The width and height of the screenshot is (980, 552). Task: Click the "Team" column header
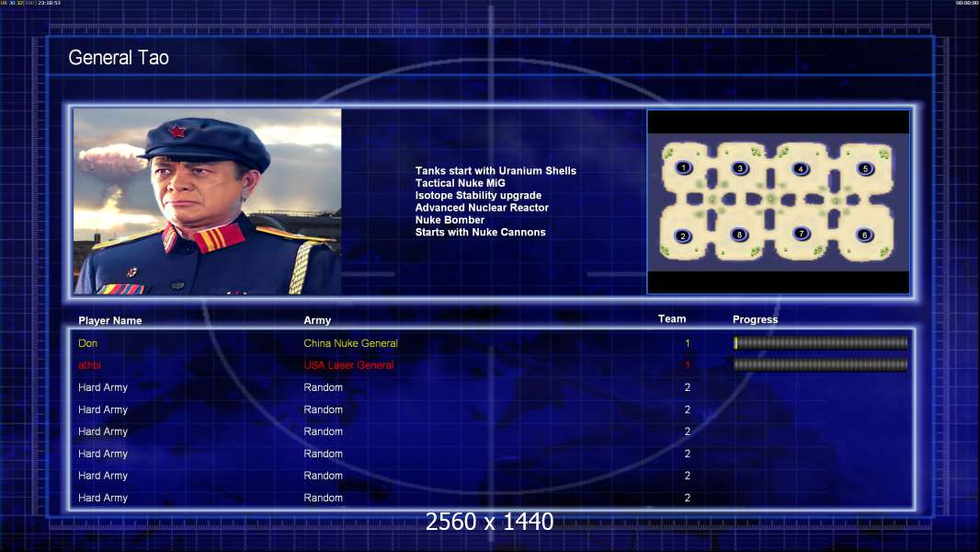(672, 319)
